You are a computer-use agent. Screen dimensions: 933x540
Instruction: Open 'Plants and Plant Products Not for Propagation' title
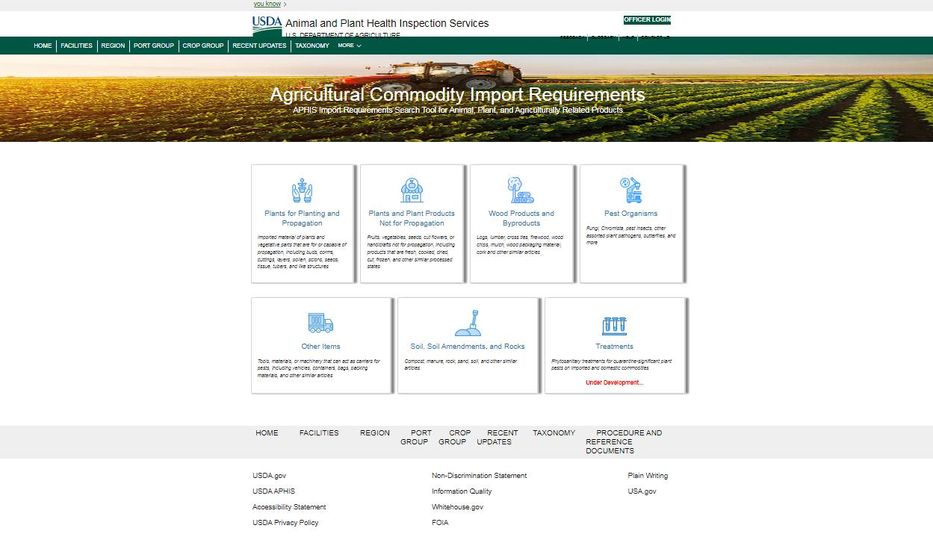[411, 218]
